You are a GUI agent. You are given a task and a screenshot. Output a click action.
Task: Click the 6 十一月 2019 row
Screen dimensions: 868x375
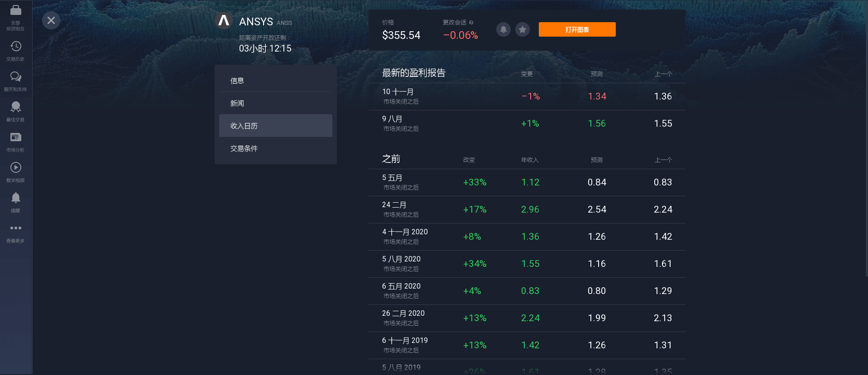[x=527, y=345]
